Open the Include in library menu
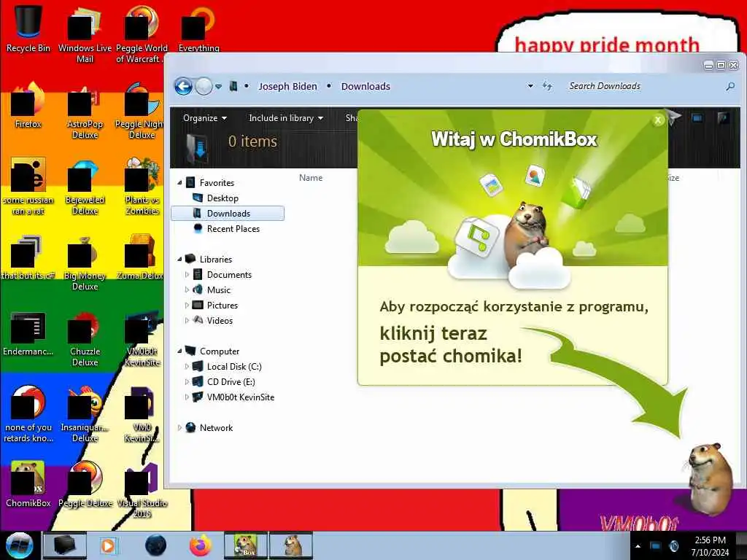747x560 pixels. click(x=286, y=118)
